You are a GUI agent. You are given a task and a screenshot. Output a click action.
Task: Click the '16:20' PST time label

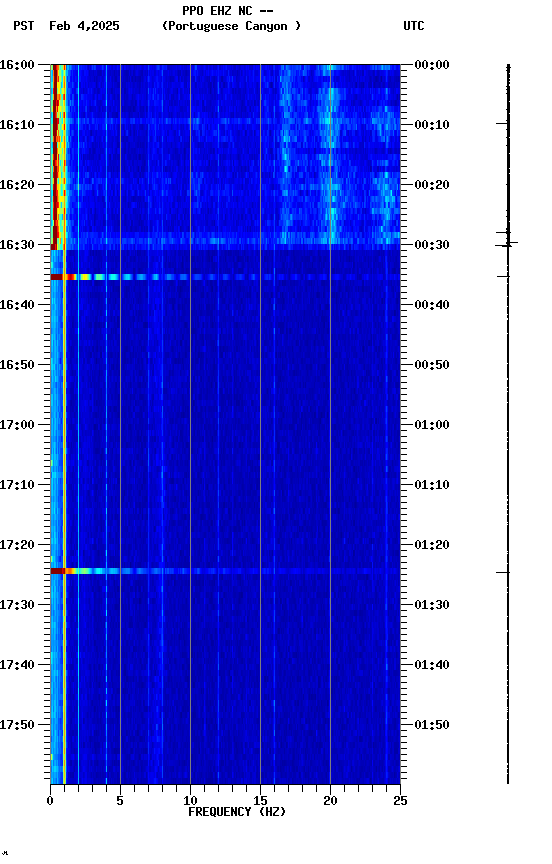[17, 185]
